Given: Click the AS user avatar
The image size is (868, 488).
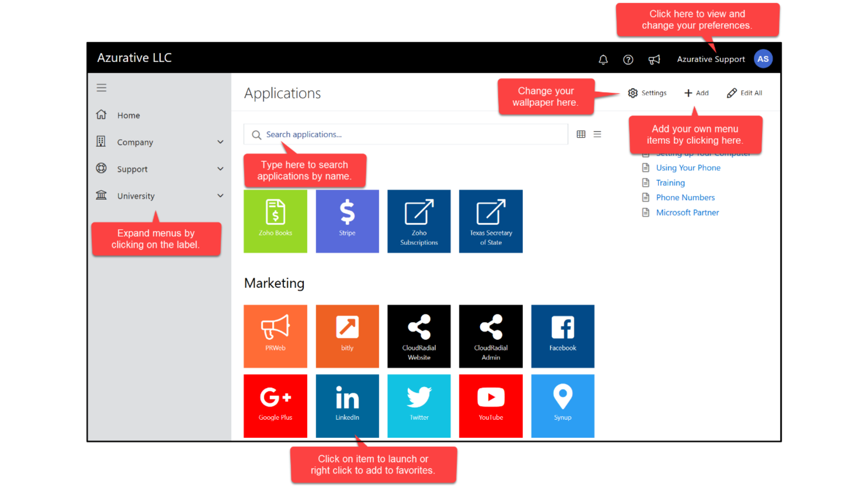Looking at the screenshot, I should click(763, 59).
